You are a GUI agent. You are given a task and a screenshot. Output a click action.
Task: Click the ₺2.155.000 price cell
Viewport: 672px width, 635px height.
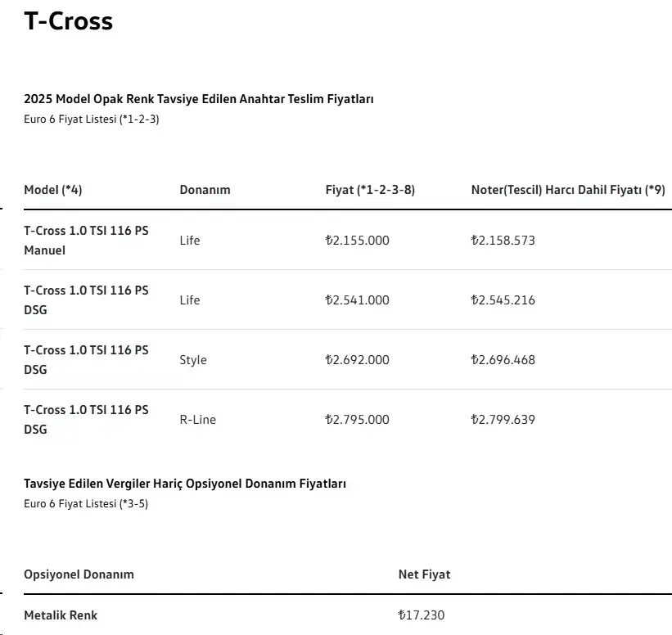click(x=358, y=241)
